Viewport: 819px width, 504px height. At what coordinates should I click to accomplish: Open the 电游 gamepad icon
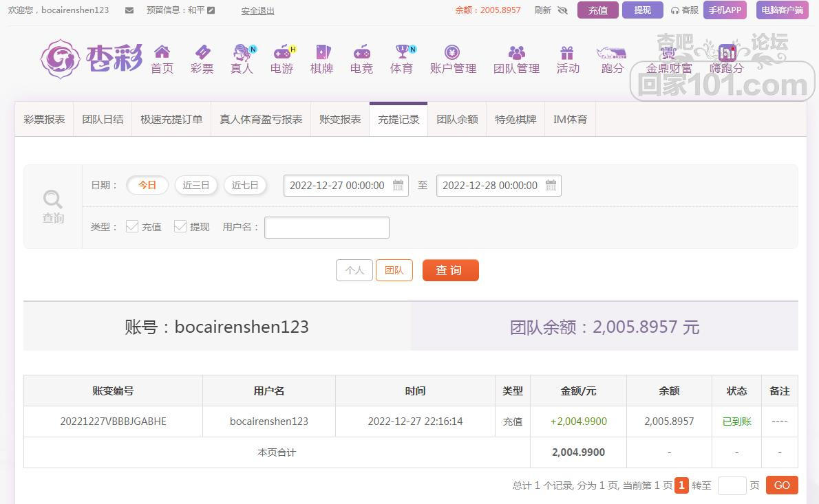tap(281, 52)
